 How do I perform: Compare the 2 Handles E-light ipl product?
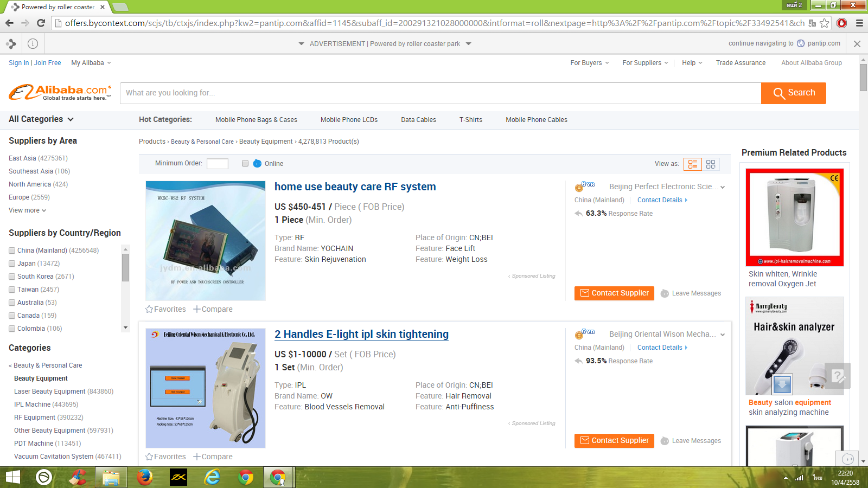213,457
